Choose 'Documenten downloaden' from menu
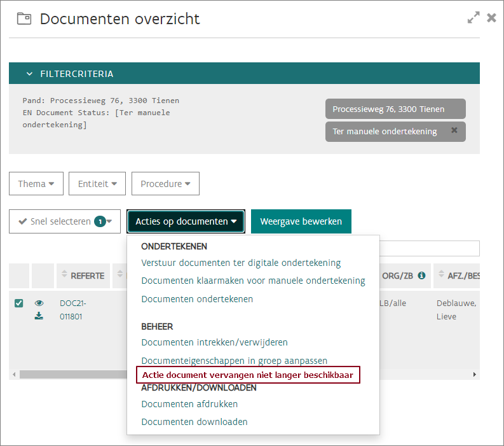504x446 pixels. (x=194, y=422)
